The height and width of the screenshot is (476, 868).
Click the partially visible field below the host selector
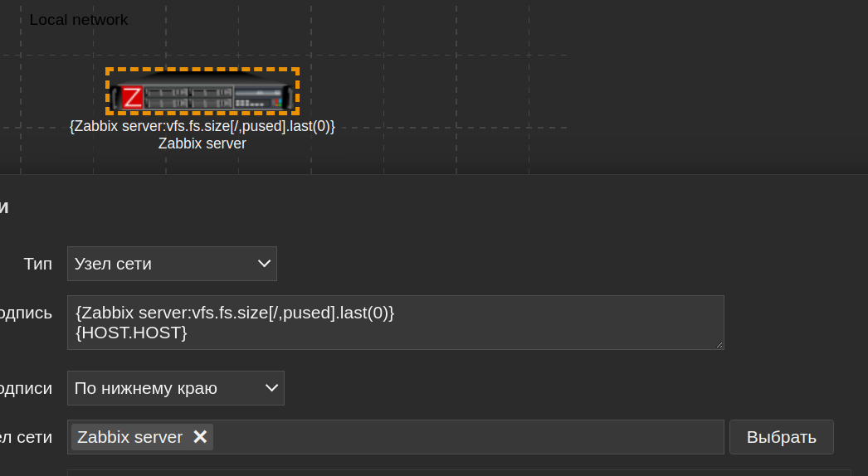coord(395,473)
